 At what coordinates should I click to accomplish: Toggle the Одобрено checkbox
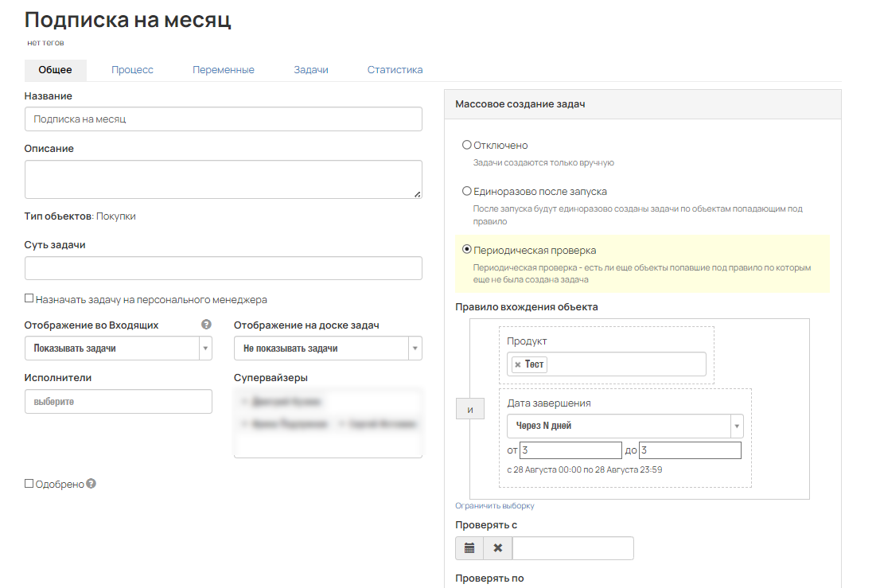point(29,484)
